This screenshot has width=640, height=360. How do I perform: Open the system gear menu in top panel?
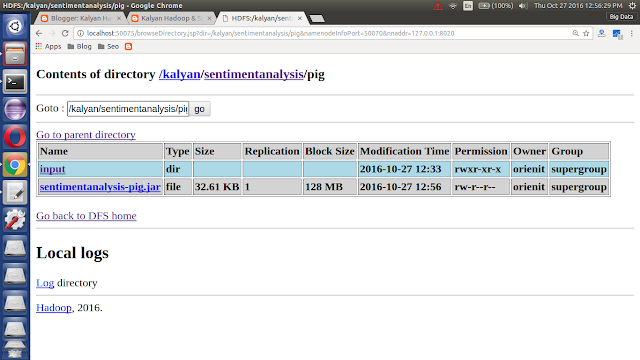[x=632, y=6]
